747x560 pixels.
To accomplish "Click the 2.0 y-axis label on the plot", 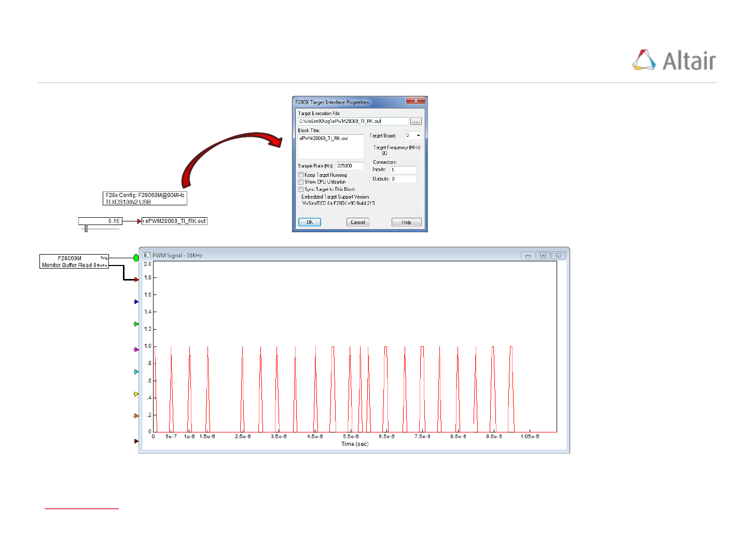I will point(148,264).
